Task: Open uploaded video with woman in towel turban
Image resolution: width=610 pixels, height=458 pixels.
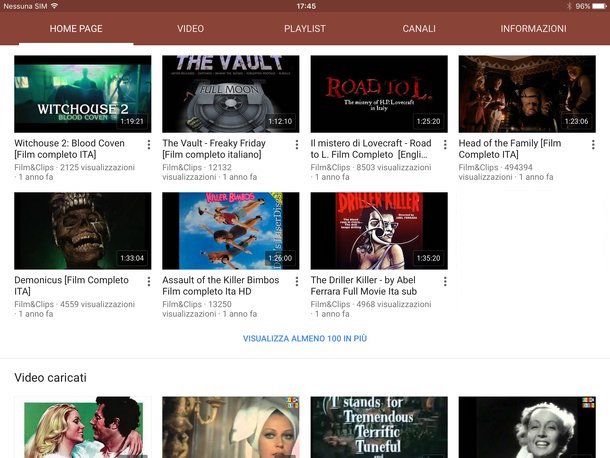Action: click(231, 427)
